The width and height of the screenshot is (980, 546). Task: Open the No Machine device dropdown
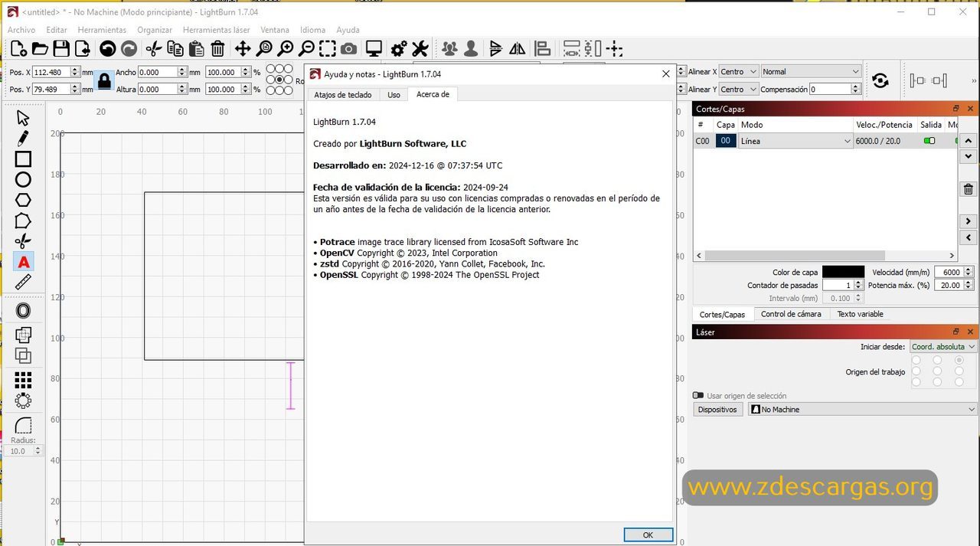pyautogui.click(x=864, y=410)
